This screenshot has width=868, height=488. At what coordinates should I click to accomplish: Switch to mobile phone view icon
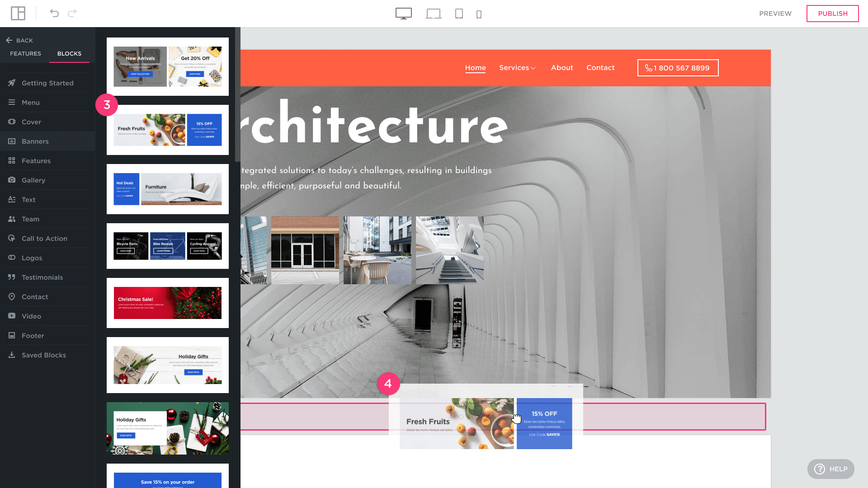(479, 14)
